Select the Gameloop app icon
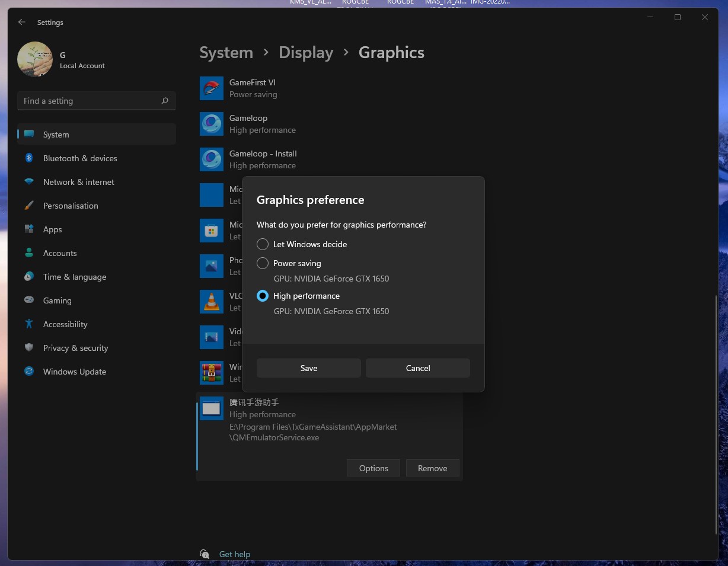This screenshot has width=728, height=566. pos(212,124)
